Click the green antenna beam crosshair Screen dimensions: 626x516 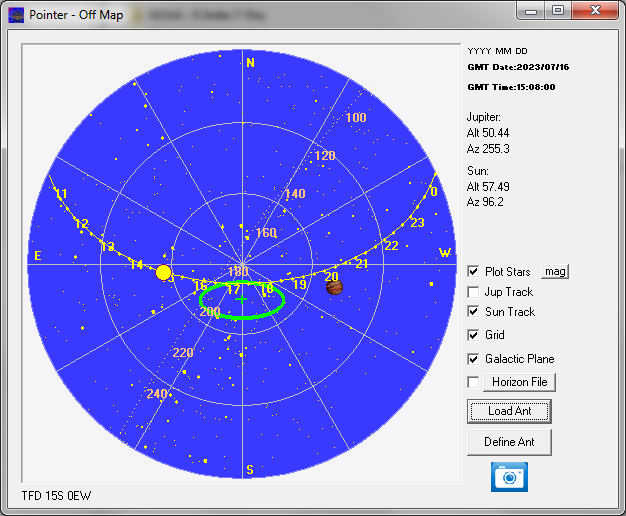click(x=241, y=299)
